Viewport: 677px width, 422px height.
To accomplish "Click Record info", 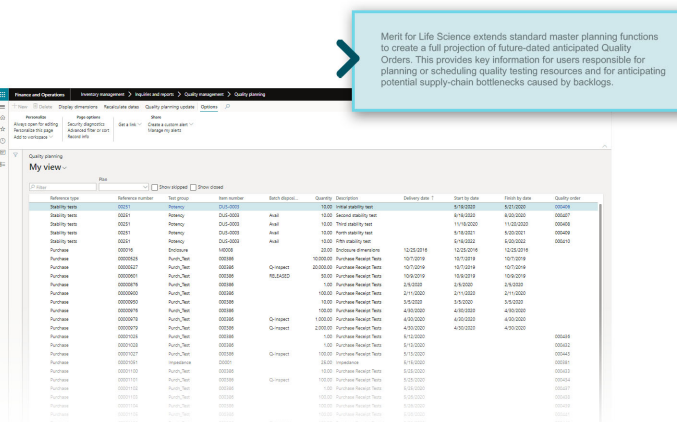I will coord(78,136).
